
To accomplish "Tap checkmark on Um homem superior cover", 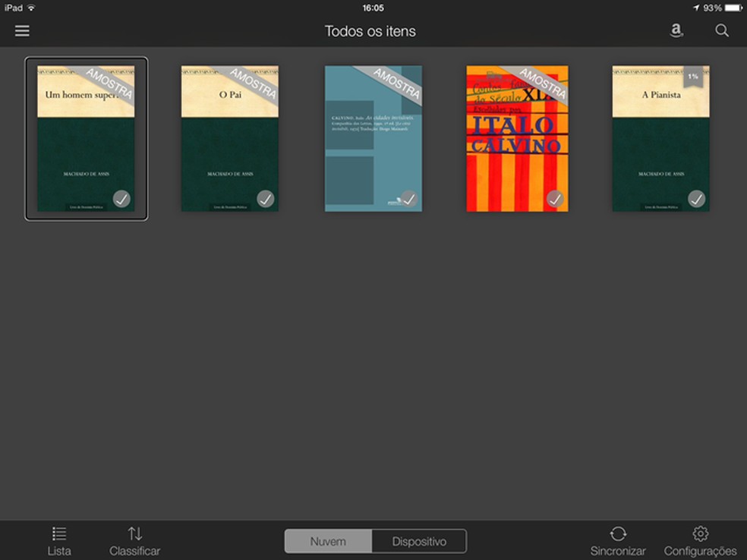I will pos(121,199).
